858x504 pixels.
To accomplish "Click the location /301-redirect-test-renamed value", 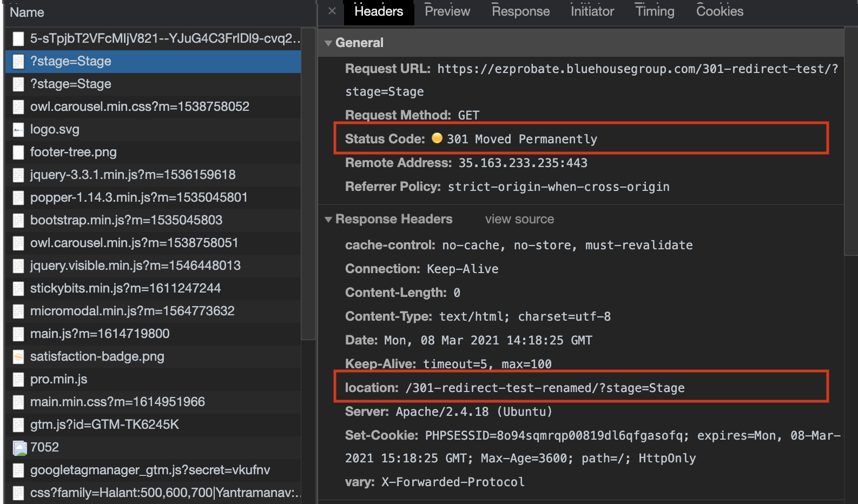I will tap(545, 388).
